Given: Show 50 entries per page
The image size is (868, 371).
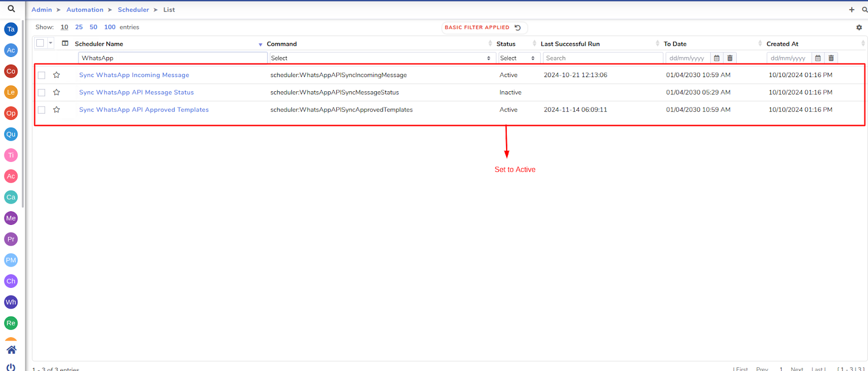Looking at the screenshot, I should [93, 27].
